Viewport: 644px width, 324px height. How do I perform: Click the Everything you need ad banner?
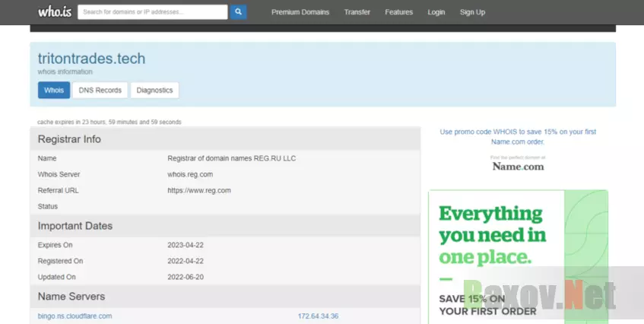click(518, 257)
